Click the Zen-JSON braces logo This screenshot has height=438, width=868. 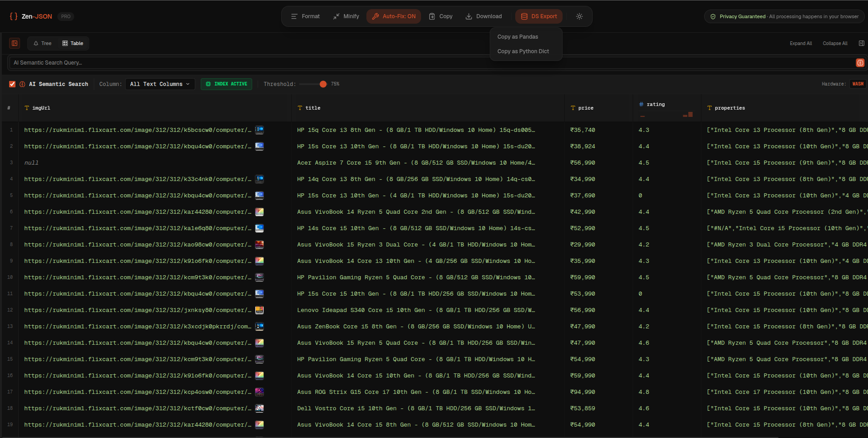[x=14, y=16]
